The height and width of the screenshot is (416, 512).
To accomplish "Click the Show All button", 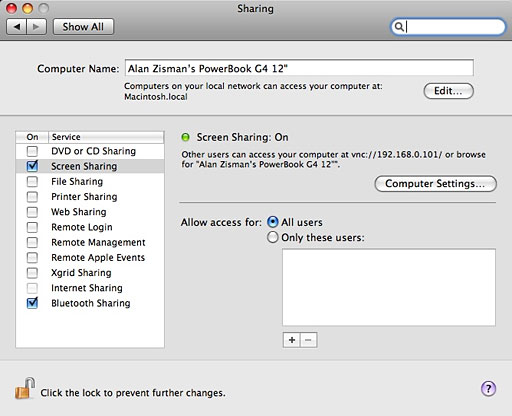I will 83,27.
